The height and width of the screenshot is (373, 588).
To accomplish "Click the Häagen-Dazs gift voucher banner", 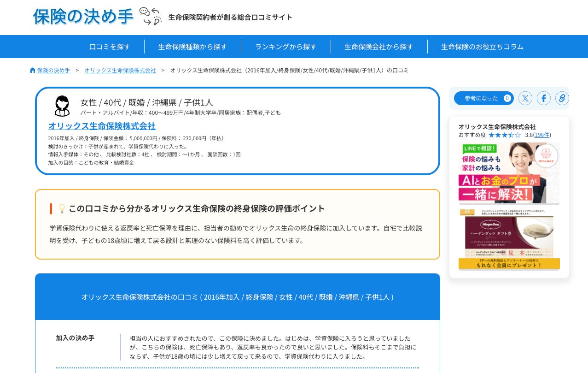I will tap(509, 239).
